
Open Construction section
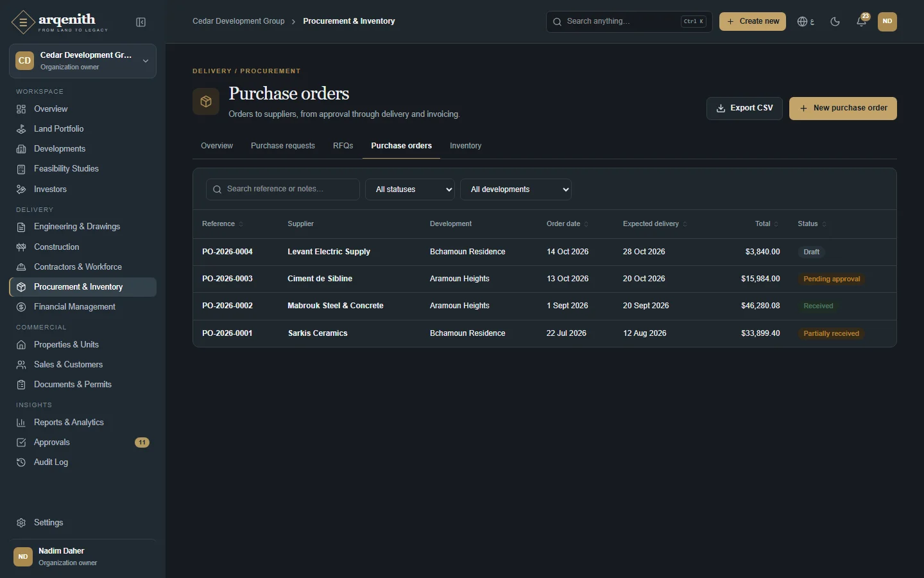click(83, 247)
